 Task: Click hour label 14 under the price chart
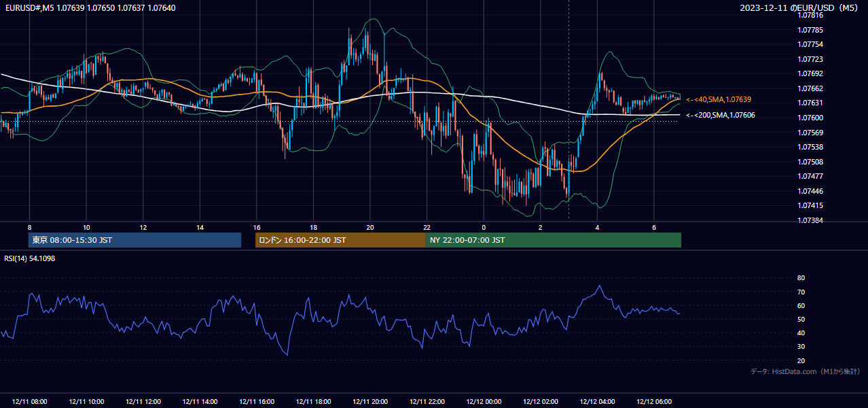pos(200,227)
